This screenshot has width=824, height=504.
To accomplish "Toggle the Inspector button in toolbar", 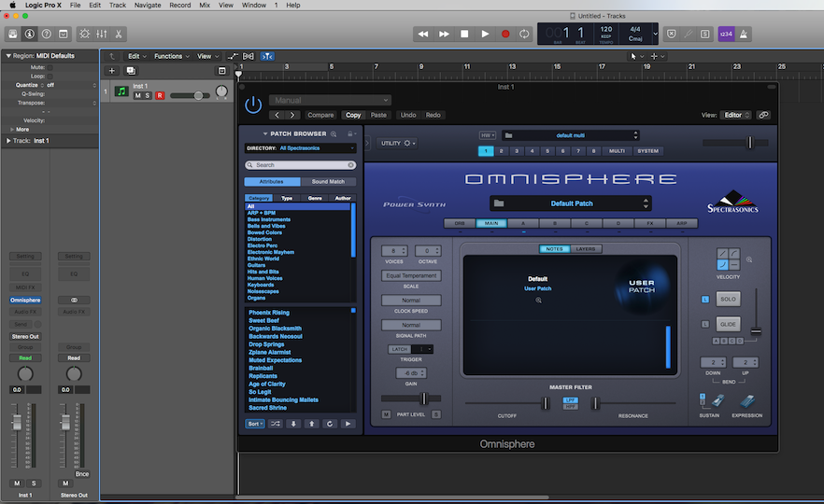I will click(x=30, y=35).
